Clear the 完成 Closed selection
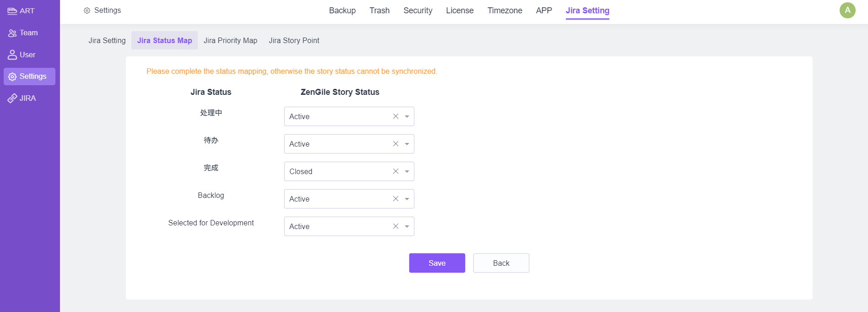 (396, 171)
